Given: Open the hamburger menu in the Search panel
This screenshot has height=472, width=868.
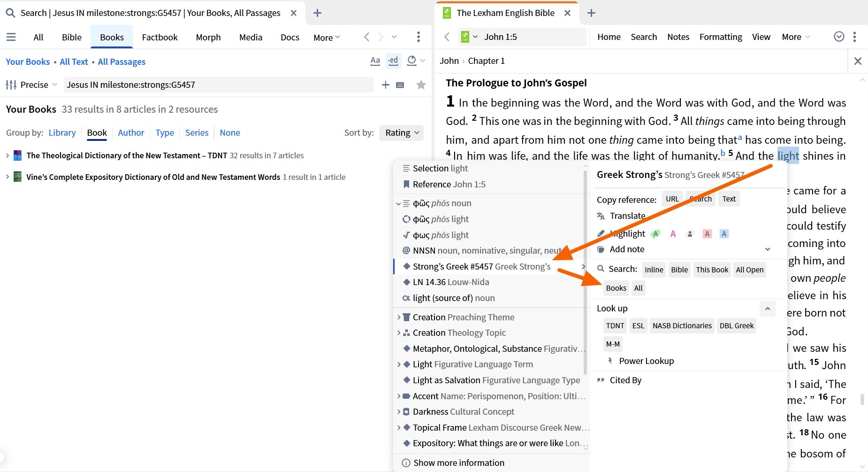Looking at the screenshot, I should (11, 37).
